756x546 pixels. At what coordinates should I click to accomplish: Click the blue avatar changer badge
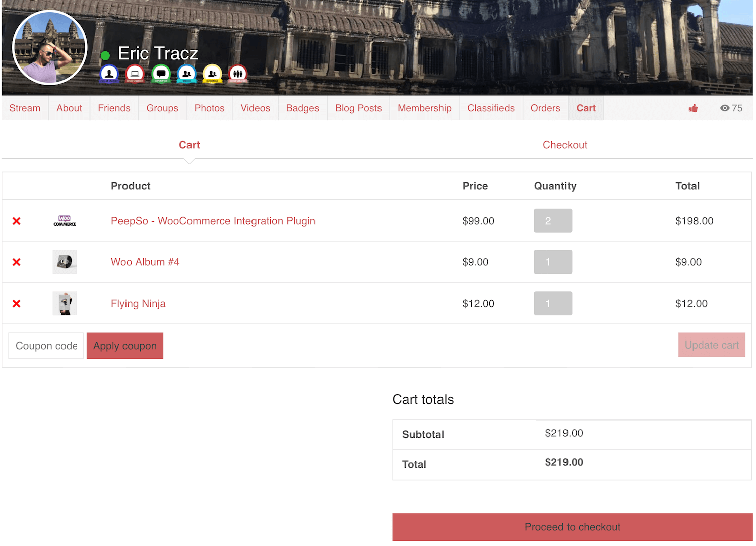pyautogui.click(x=109, y=74)
